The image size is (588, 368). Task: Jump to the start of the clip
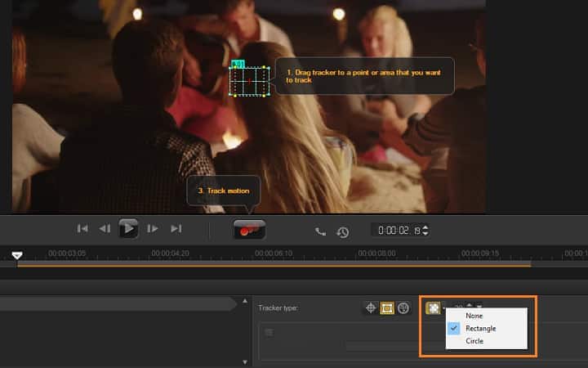tap(82, 229)
